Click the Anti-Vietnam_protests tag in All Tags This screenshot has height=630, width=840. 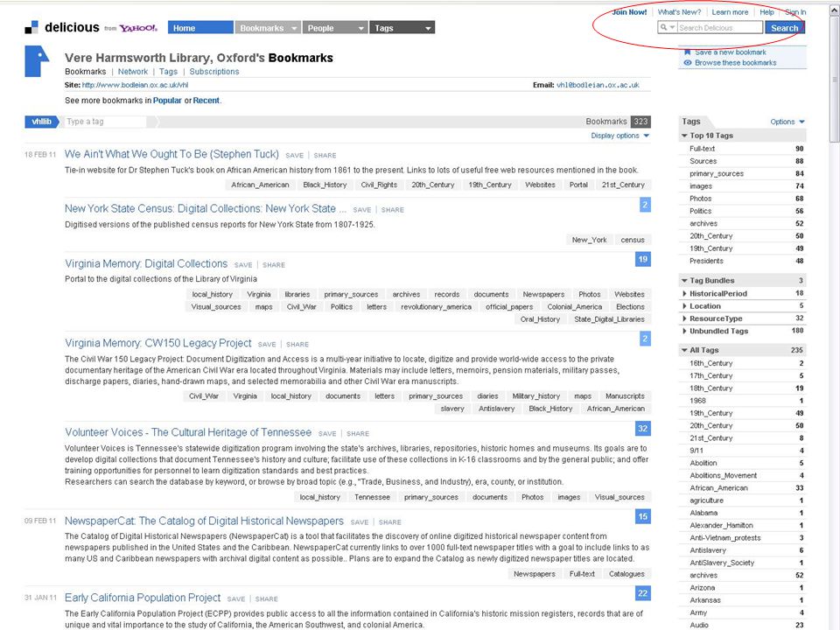pyautogui.click(x=724, y=538)
